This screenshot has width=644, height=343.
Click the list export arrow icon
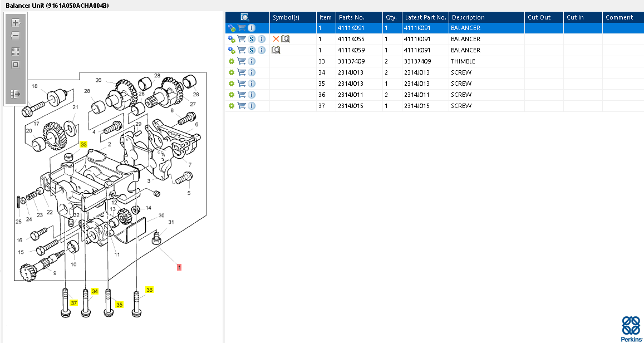pos(16,94)
